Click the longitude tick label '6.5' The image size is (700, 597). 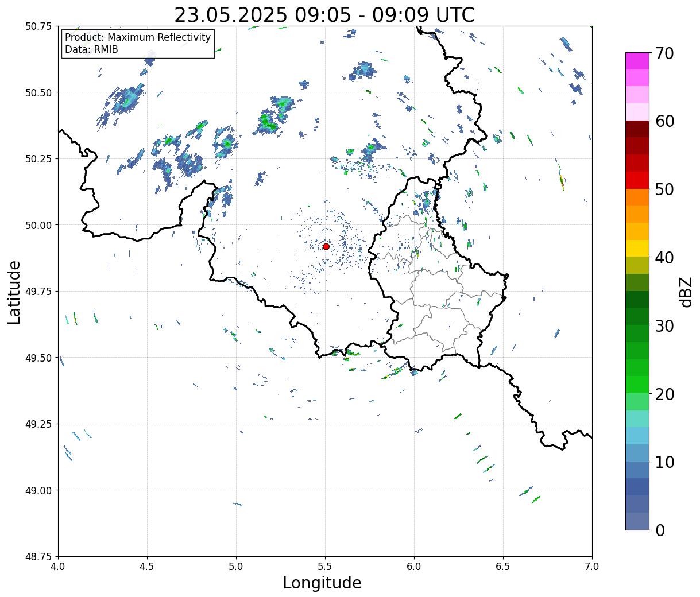[503, 567]
